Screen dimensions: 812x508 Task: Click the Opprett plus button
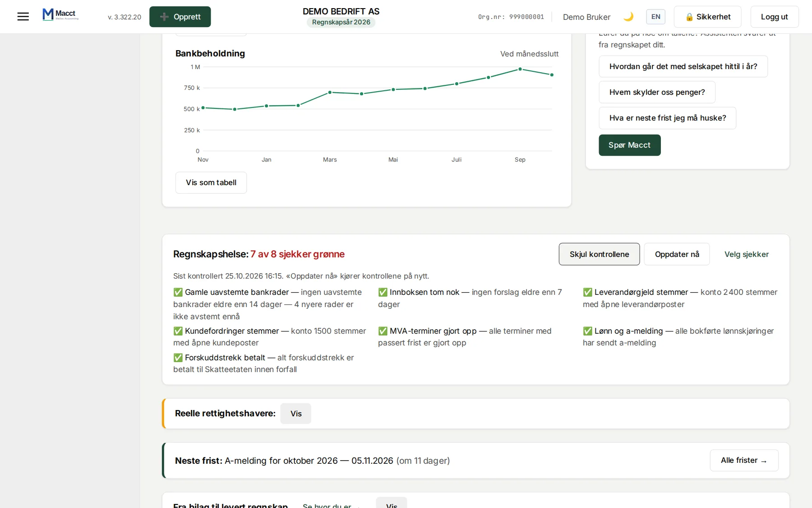(x=180, y=17)
